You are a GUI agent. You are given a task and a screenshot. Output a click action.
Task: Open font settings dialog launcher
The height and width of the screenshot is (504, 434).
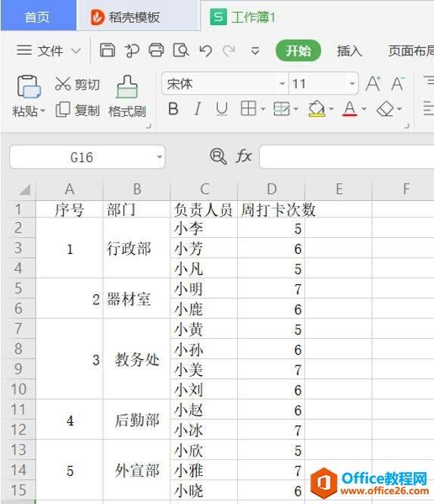pos(407,126)
